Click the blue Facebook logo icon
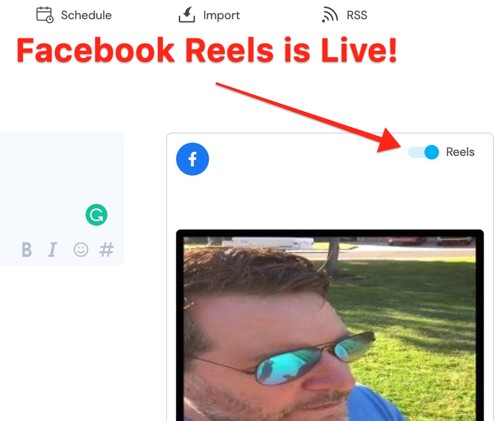Viewport: 504px width, 421px height. tap(192, 159)
